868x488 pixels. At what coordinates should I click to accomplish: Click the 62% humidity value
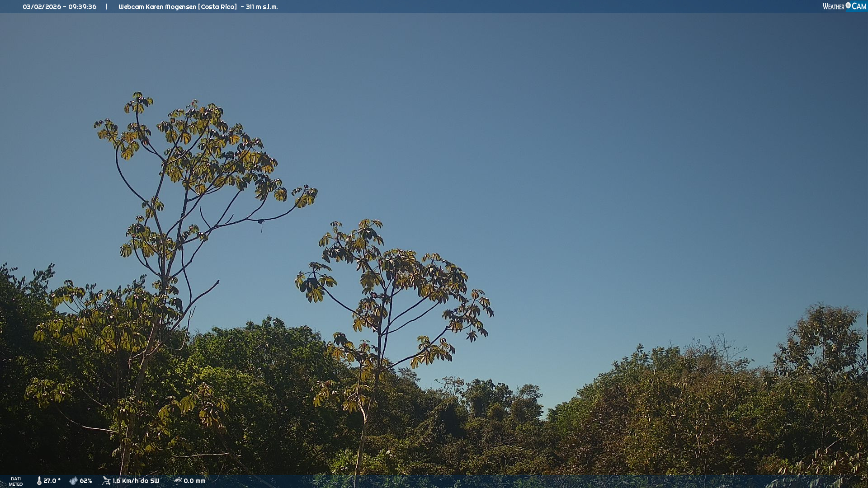86,481
